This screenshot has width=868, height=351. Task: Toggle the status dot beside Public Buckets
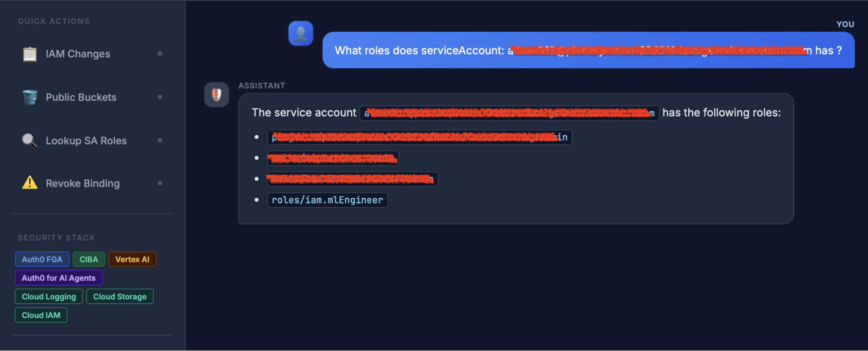pyautogui.click(x=160, y=97)
